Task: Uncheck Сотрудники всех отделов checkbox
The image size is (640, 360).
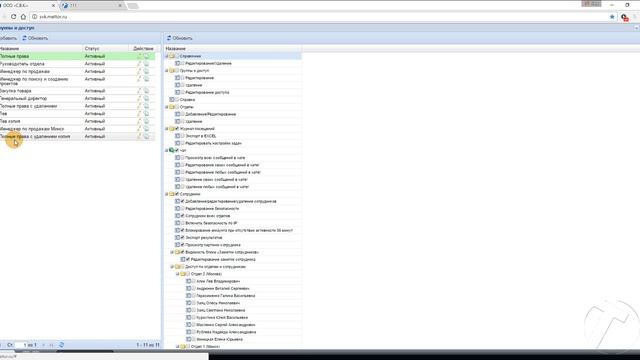Action: (x=182, y=216)
